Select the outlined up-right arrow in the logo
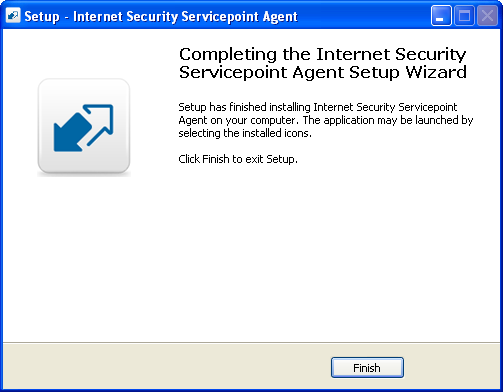The height and width of the screenshot is (392, 503). (100, 125)
